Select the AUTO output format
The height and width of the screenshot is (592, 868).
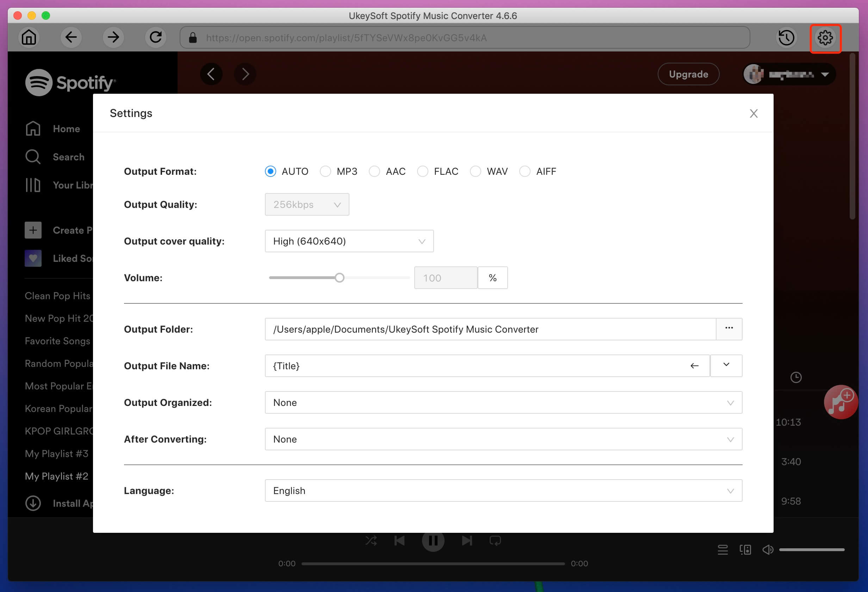[x=271, y=172]
